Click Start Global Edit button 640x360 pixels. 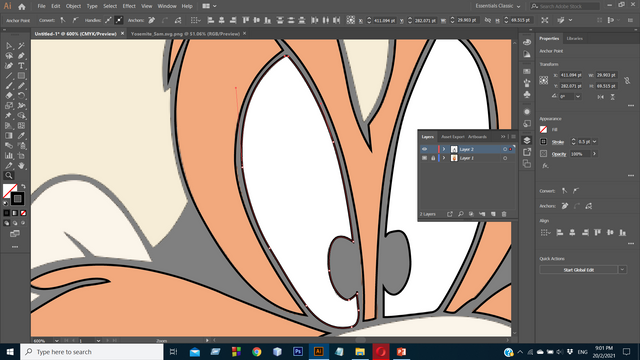(579, 269)
